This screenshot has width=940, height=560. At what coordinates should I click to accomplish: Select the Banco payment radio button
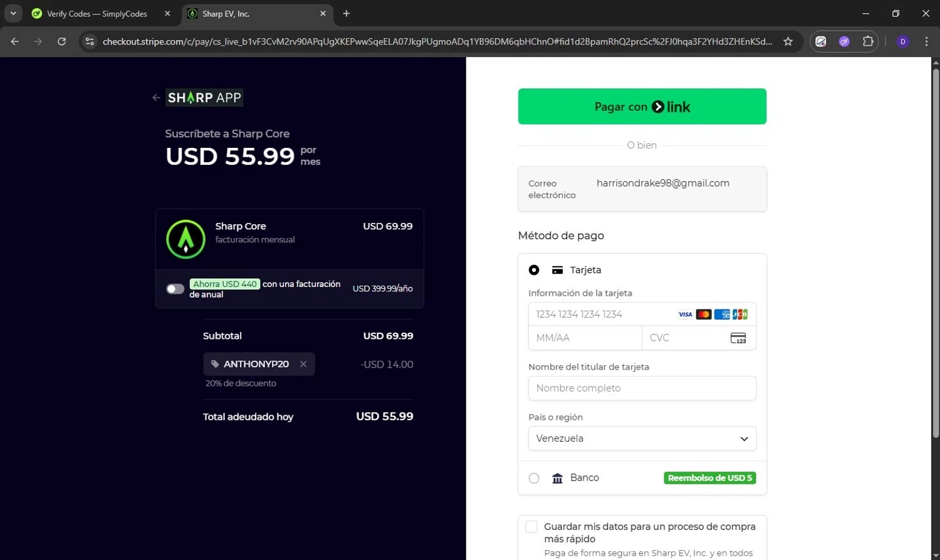[534, 478]
